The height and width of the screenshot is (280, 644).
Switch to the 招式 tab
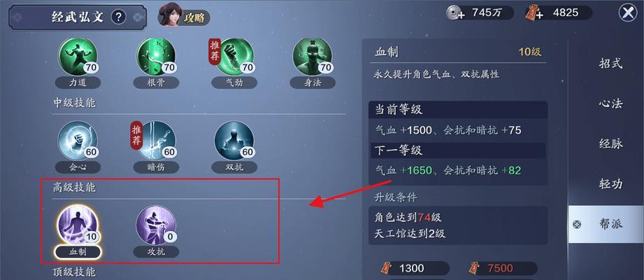[610, 63]
